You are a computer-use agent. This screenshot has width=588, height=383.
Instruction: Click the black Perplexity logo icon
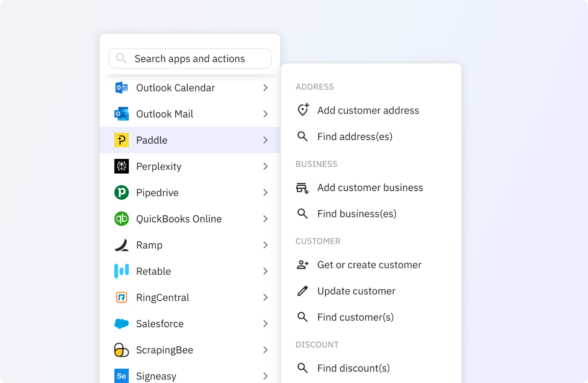pos(121,166)
